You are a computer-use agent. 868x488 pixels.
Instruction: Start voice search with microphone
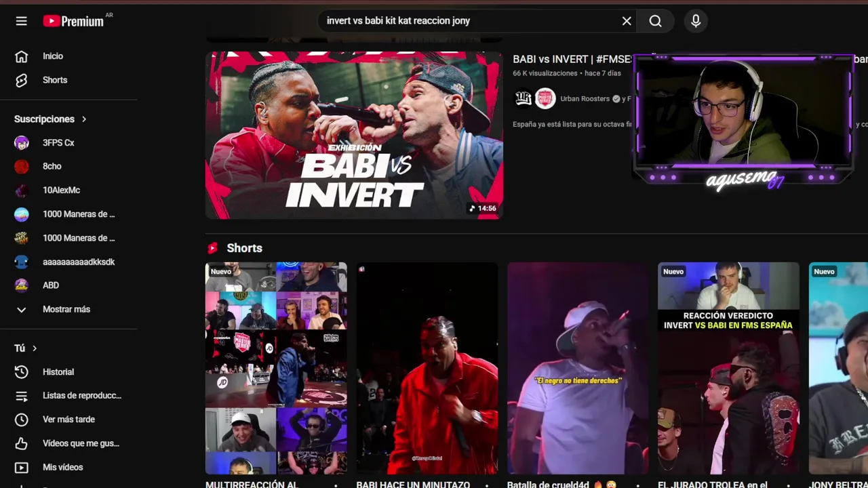click(x=696, y=21)
